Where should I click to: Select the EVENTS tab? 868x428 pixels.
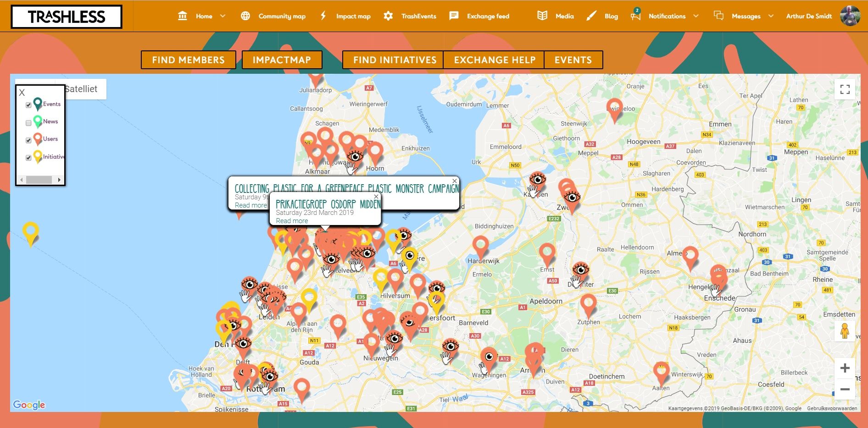click(x=573, y=60)
